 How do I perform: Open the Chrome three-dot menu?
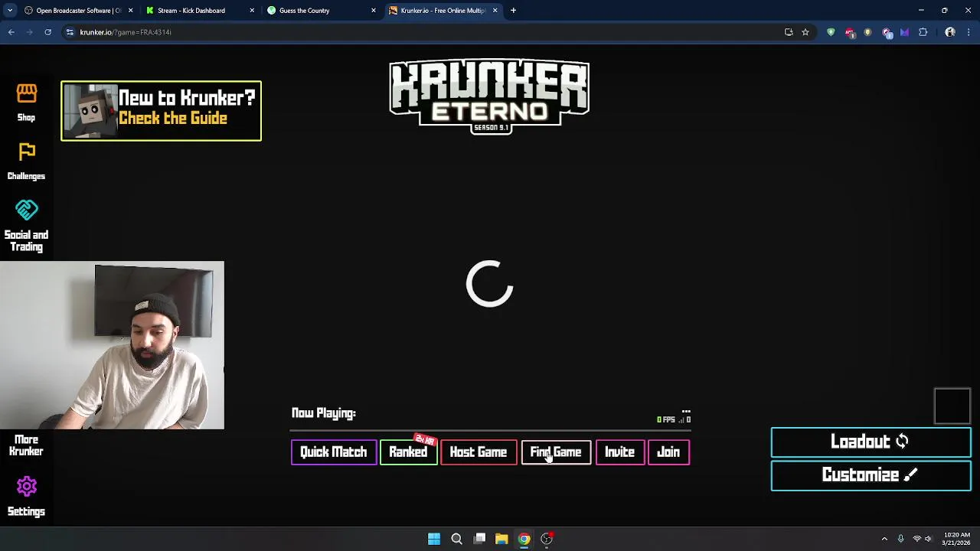tap(969, 32)
